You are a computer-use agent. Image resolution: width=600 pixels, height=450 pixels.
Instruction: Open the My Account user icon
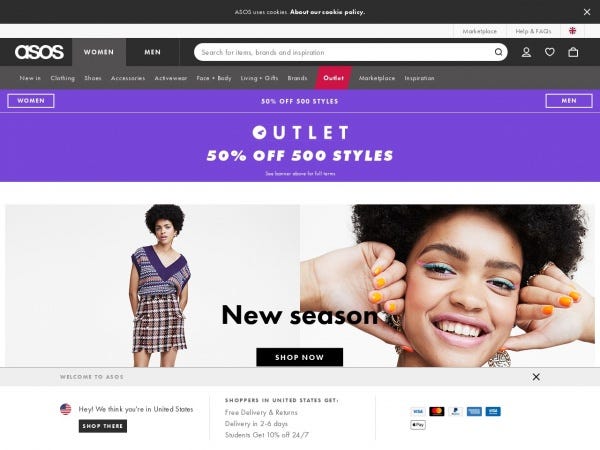coord(526,52)
